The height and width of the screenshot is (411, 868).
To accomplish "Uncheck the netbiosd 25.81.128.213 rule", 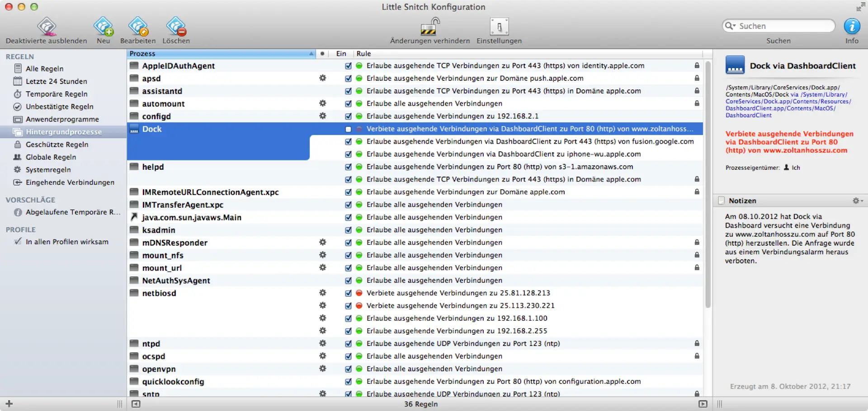I will pyautogui.click(x=348, y=293).
